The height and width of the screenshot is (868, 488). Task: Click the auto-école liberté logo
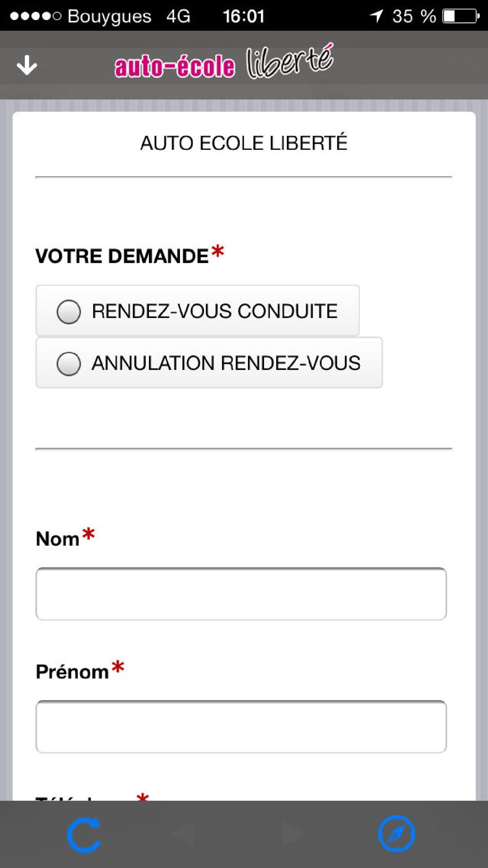point(224,62)
